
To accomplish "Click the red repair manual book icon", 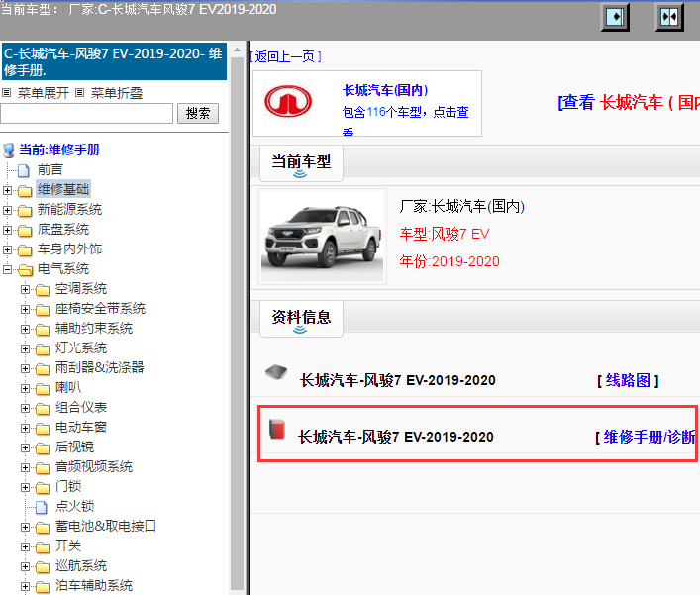I will (x=277, y=429).
